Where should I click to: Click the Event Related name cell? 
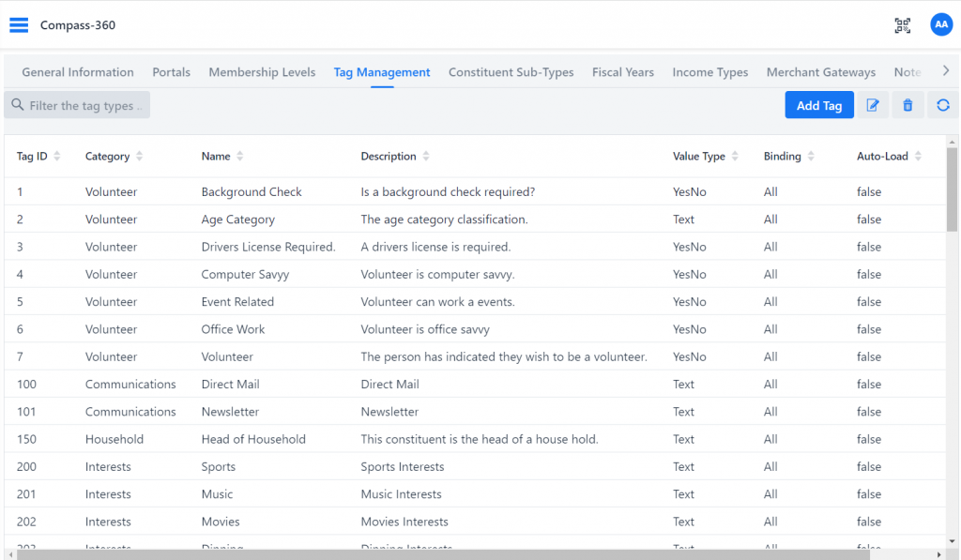tap(237, 301)
